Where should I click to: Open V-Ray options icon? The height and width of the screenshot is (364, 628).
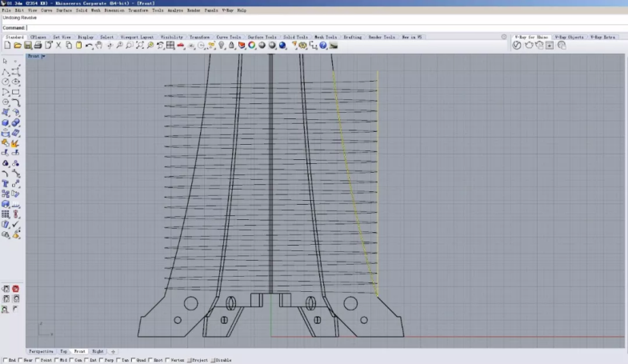click(x=517, y=46)
